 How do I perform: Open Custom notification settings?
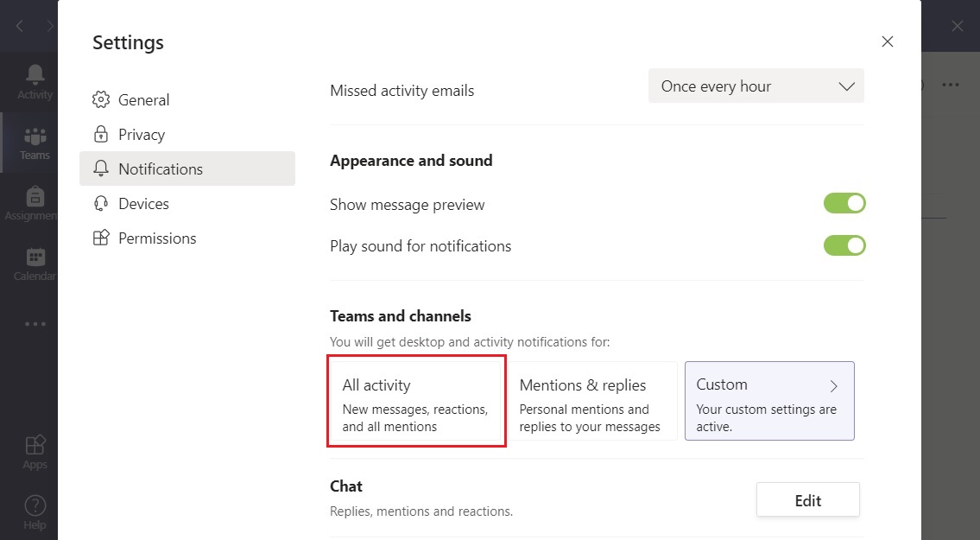click(x=769, y=401)
